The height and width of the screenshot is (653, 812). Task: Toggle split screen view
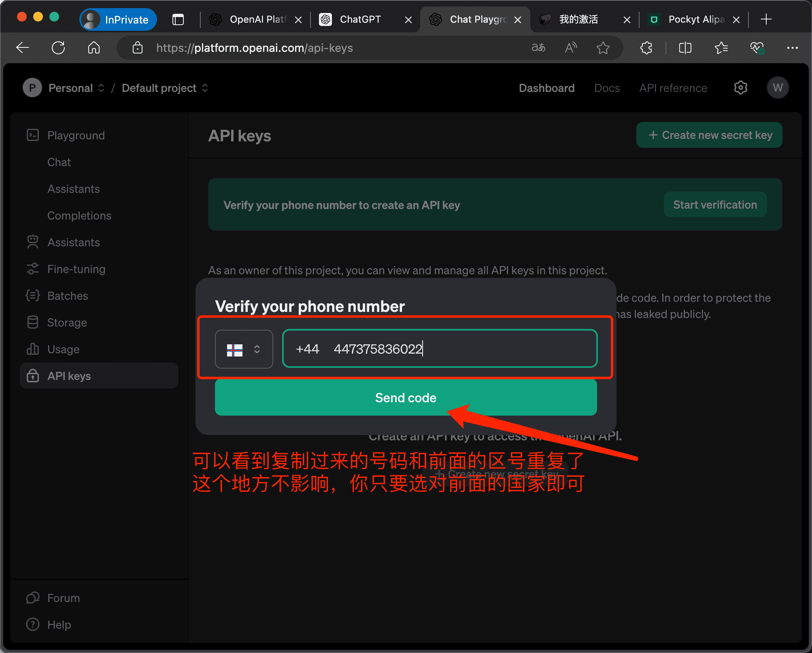(685, 48)
